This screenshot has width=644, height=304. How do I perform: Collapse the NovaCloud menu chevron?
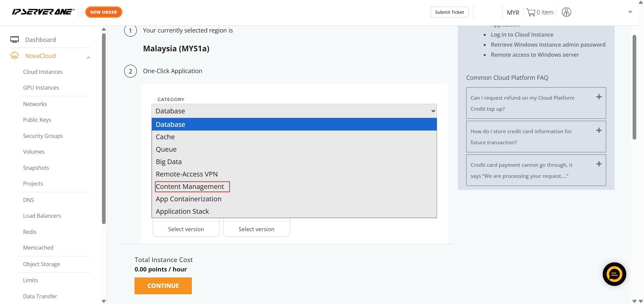click(x=88, y=57)
